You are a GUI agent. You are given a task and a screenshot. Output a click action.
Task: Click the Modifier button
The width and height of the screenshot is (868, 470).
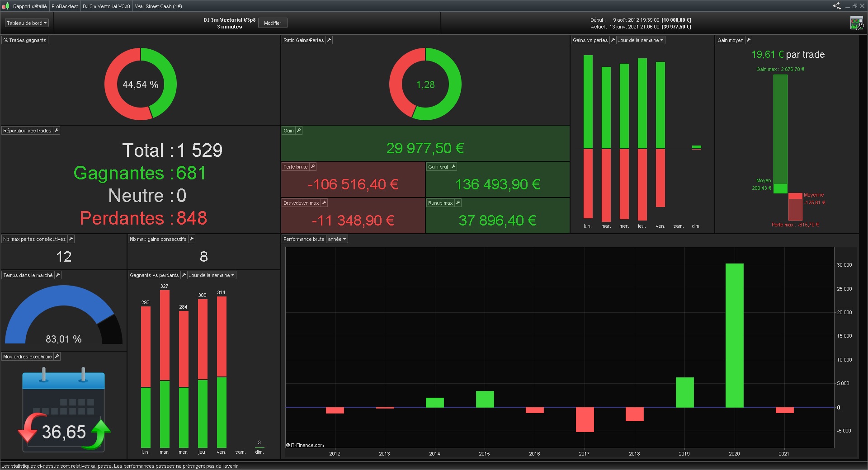pyautogui.click(x=273, y=23)
